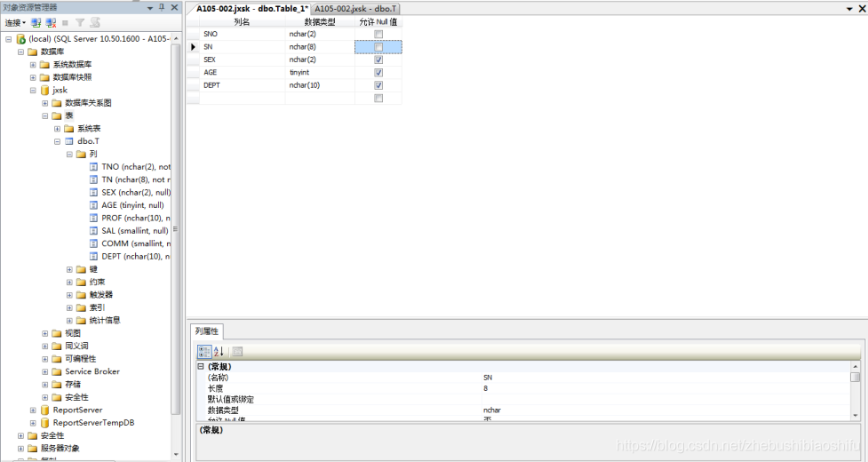The image size is (868, 462).
Task: Select the 视图 tree node
Action: (73, 333)
